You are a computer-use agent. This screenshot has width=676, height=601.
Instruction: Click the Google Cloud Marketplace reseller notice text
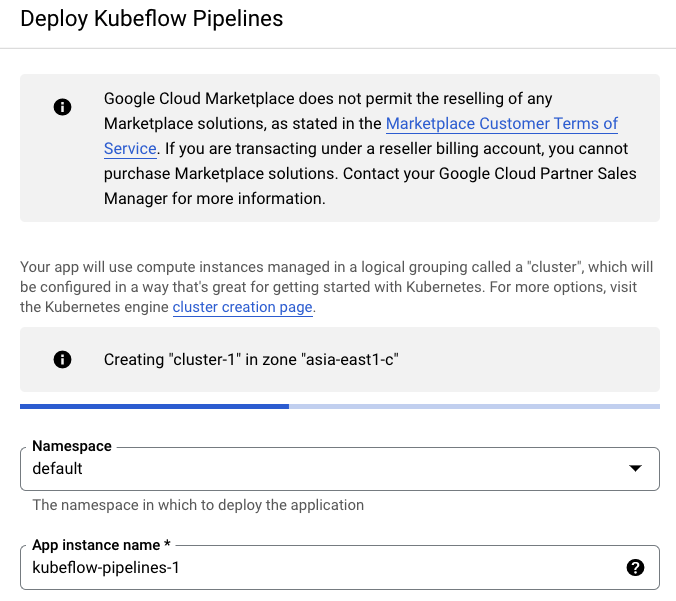328,99
